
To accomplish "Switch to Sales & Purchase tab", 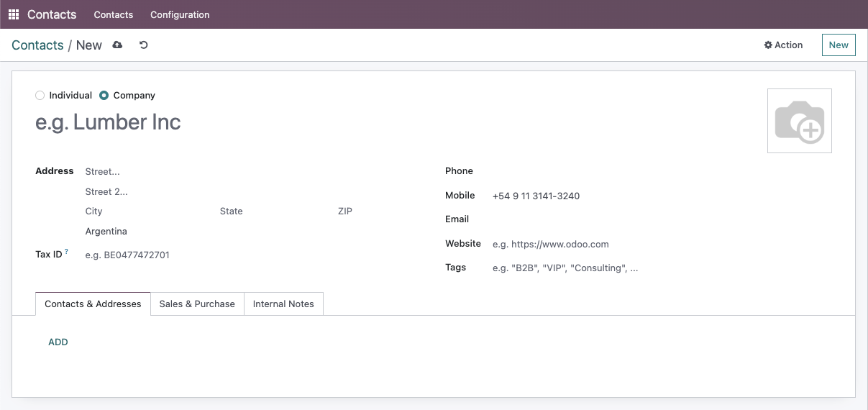I will click(x=197, y=304).
